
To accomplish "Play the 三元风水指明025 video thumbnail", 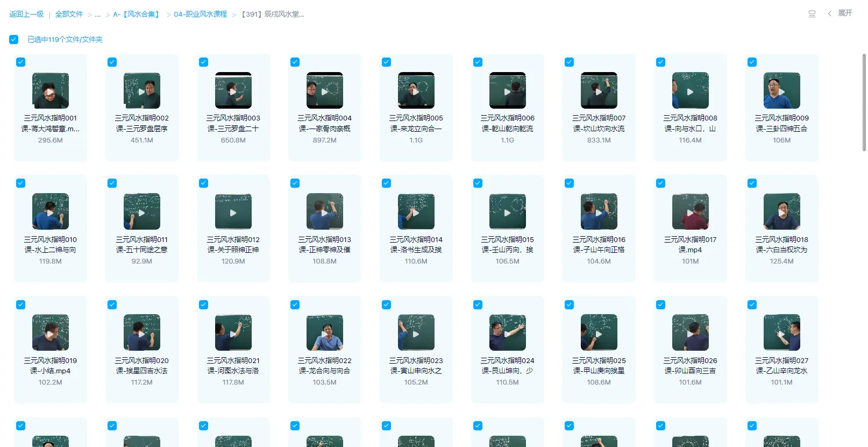I will point(599,333).
